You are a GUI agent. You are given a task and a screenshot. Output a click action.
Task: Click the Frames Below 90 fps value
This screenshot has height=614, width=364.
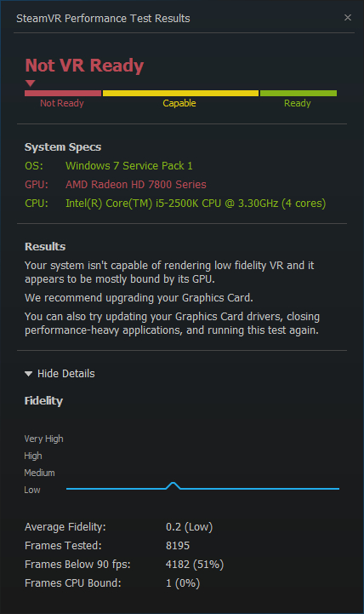click(x=195, y=565)
